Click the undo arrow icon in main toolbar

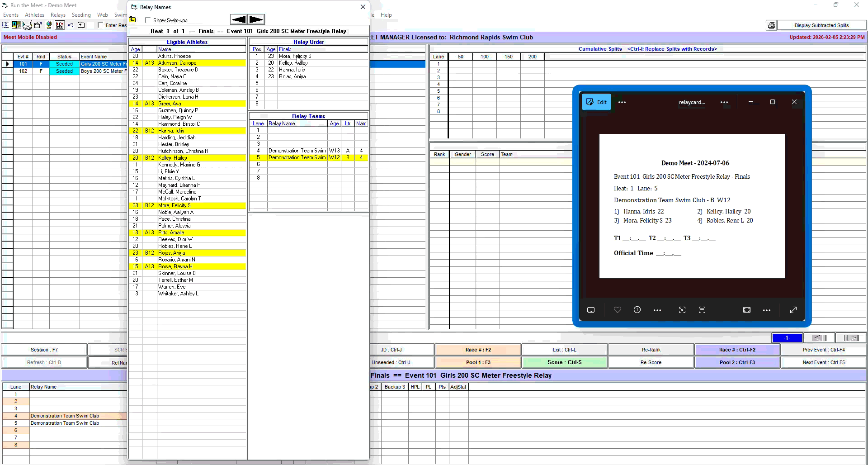coord(71,25)
